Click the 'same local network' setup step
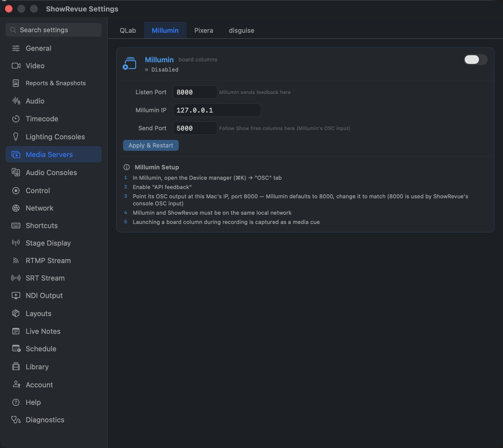This screenshot has width=503, height=448. click(212, 213)
